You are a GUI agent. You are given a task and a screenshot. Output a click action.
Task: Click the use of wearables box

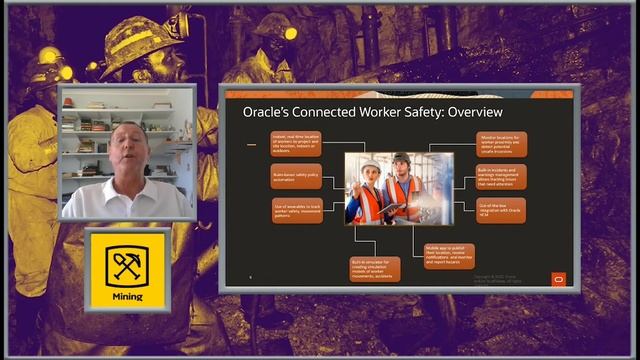coord(297,211)
